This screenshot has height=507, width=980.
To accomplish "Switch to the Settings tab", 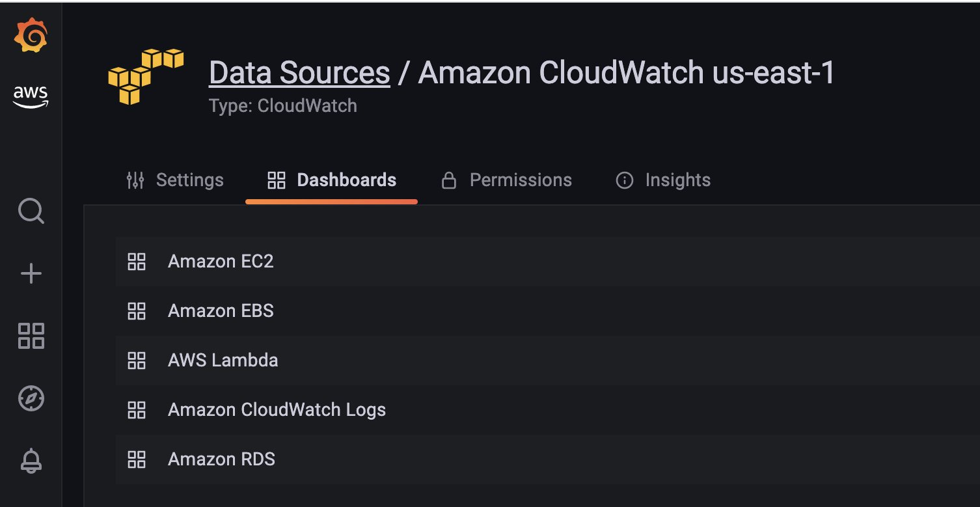I will pyautogui.click(x=174, y=180).
